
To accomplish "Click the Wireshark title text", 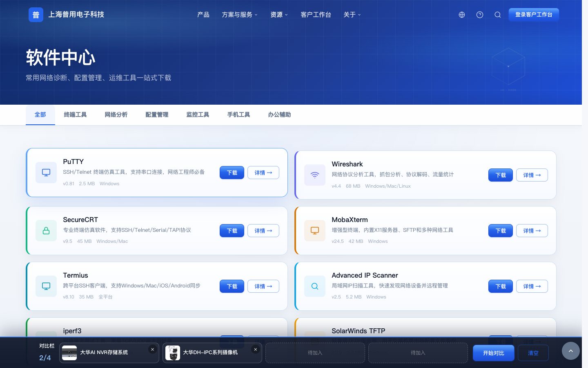I will click(x=347, y=164).
